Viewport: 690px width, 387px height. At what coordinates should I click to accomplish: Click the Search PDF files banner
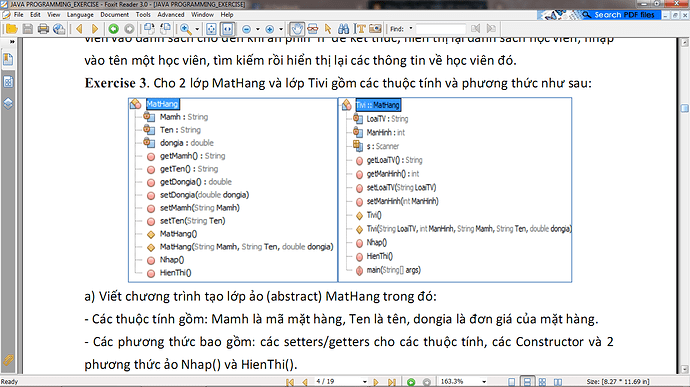[x=599, y=15]
